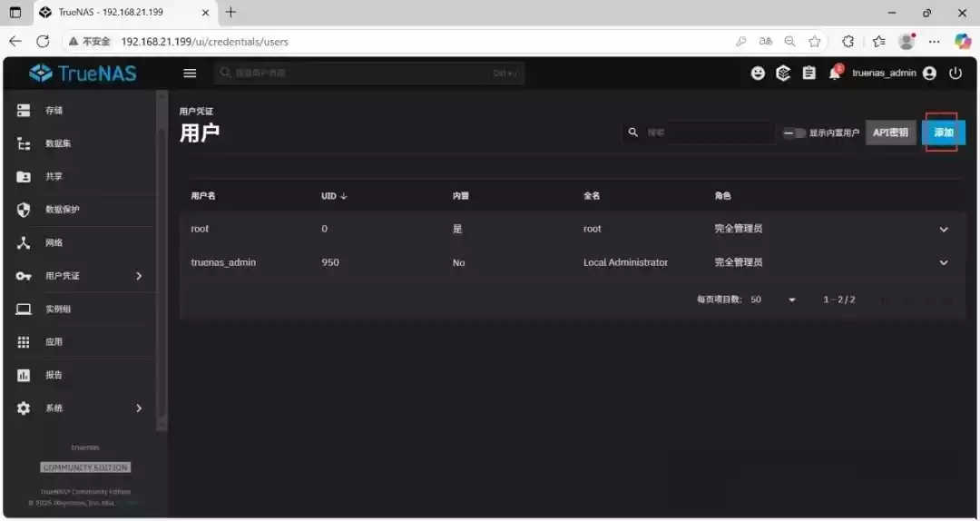Click the browser back arrow

15,41
